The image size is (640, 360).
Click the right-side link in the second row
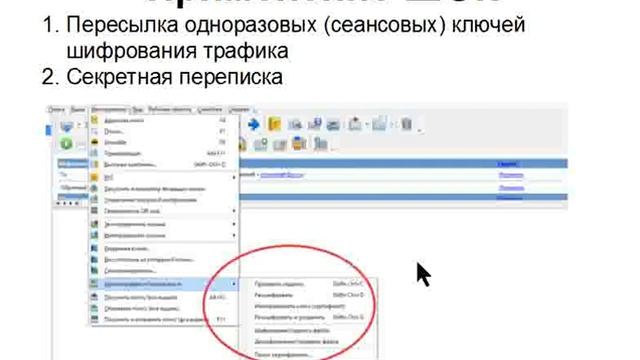coord(511,175)
